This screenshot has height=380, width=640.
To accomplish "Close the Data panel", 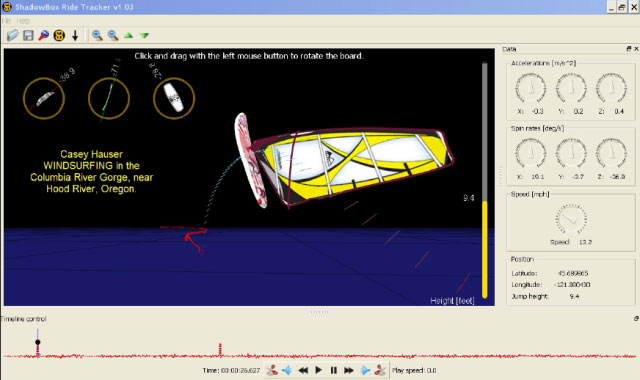I will pyautogui.click(x=636, y=49).
